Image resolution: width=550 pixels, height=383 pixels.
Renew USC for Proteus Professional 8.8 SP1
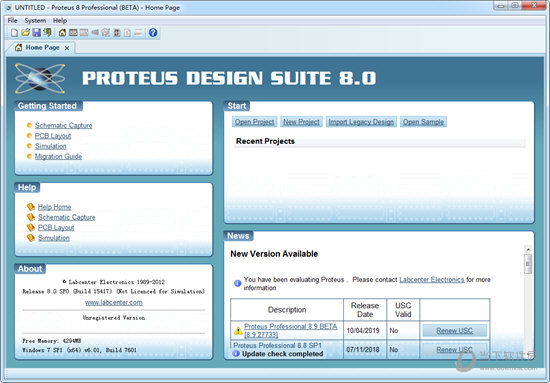[x=454, y=349]
